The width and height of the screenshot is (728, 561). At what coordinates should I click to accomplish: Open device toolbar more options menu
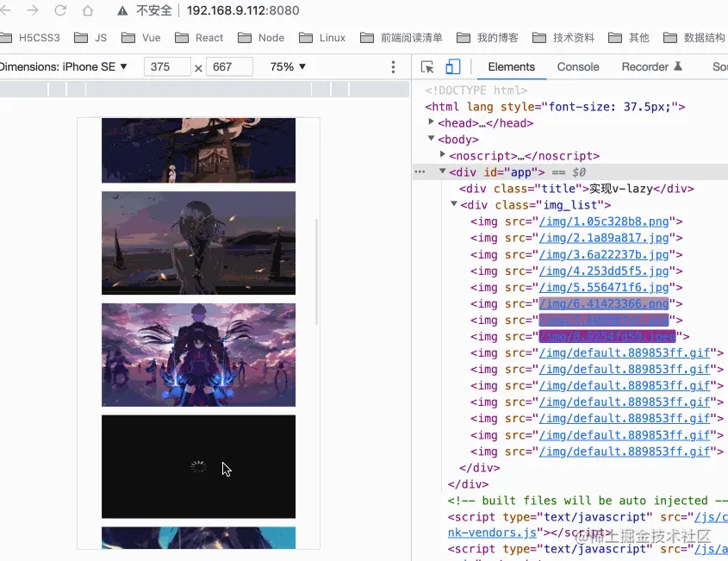(393, 67)
